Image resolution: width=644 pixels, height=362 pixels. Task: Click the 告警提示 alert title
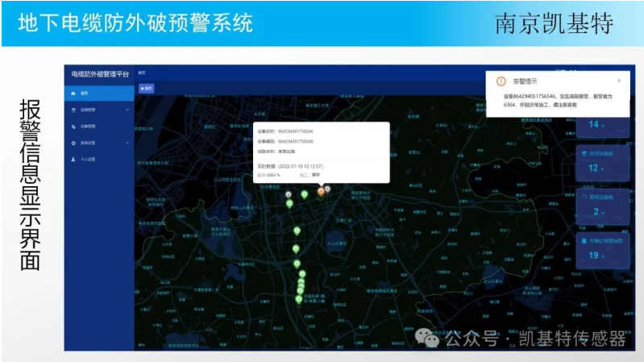(525, 81)
